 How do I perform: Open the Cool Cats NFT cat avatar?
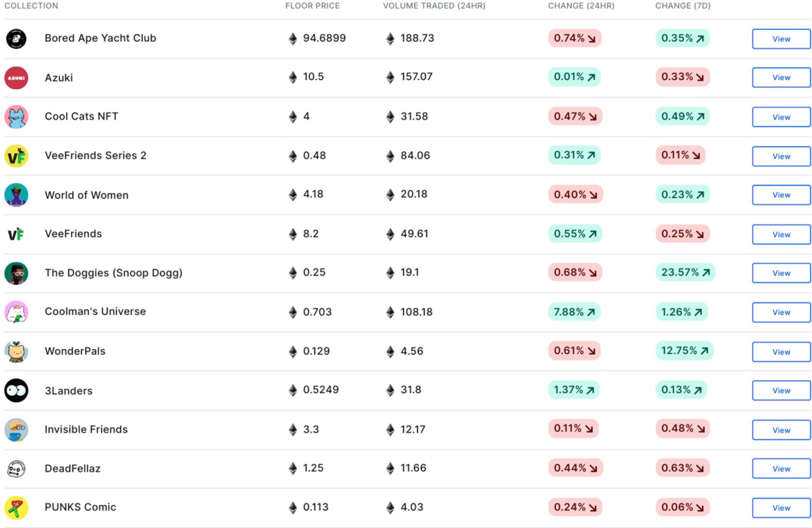16,117
